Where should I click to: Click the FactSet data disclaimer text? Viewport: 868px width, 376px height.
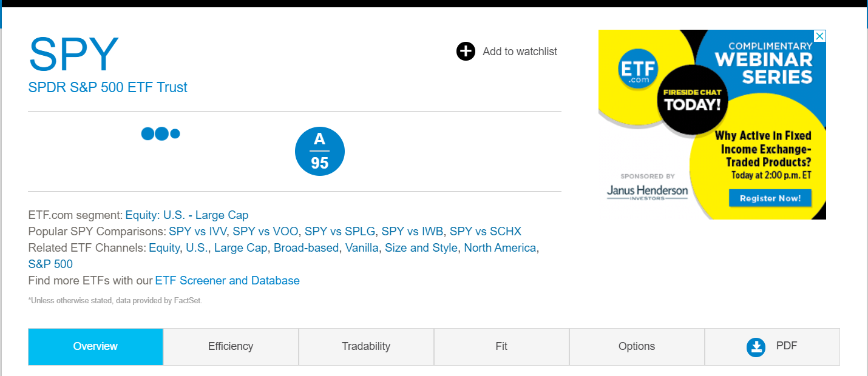point(115,300)
